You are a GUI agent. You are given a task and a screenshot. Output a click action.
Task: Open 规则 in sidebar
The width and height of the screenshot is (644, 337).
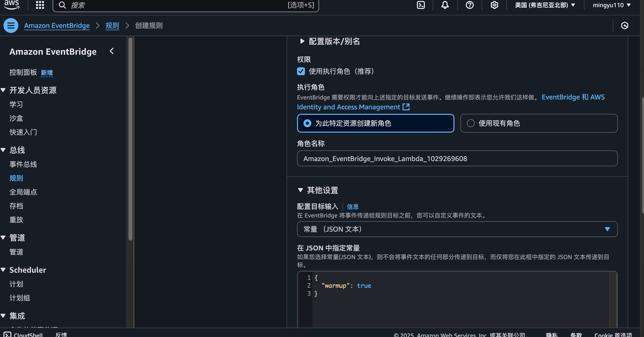tap(16, 178)
